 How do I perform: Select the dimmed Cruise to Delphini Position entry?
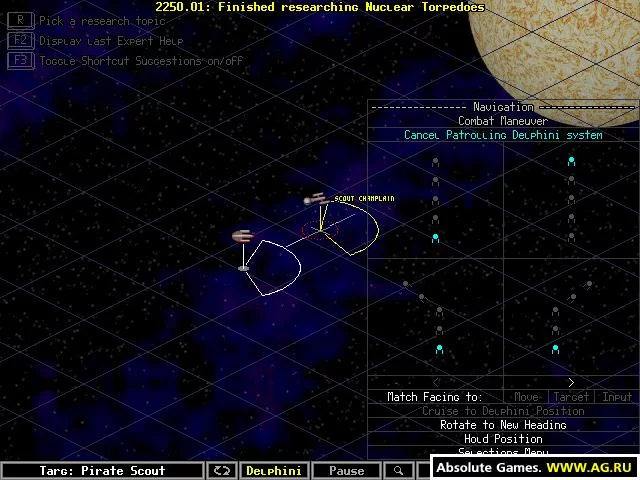click(503, 411)
